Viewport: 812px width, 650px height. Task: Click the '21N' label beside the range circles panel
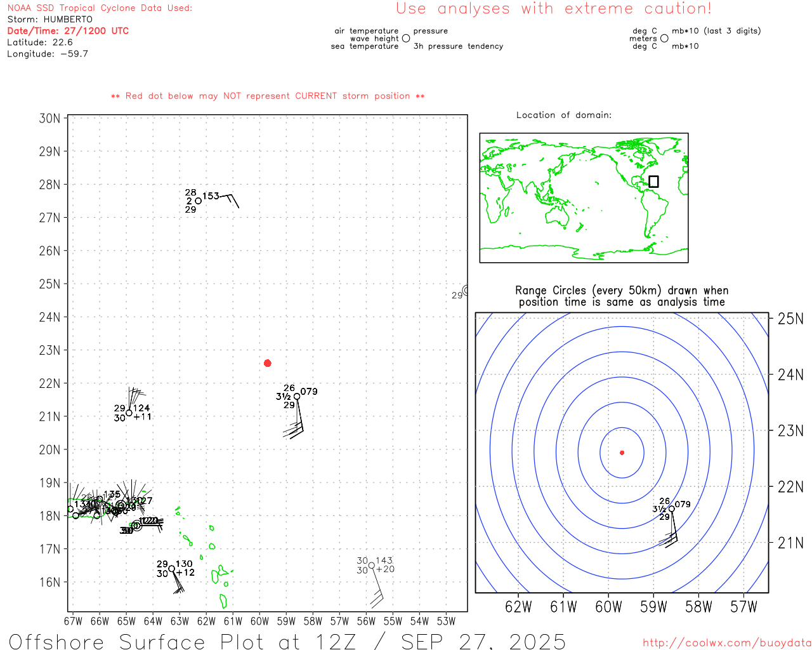(x=790, y=543)
